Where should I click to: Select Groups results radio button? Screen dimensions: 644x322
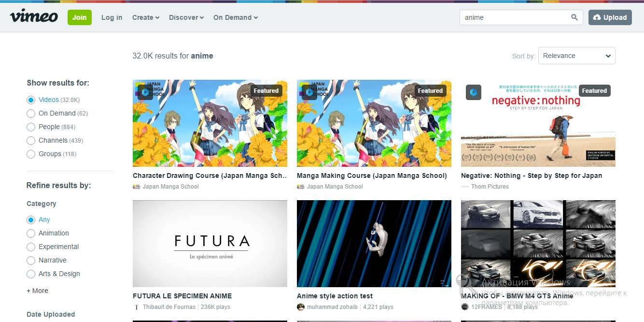[31, 154]
